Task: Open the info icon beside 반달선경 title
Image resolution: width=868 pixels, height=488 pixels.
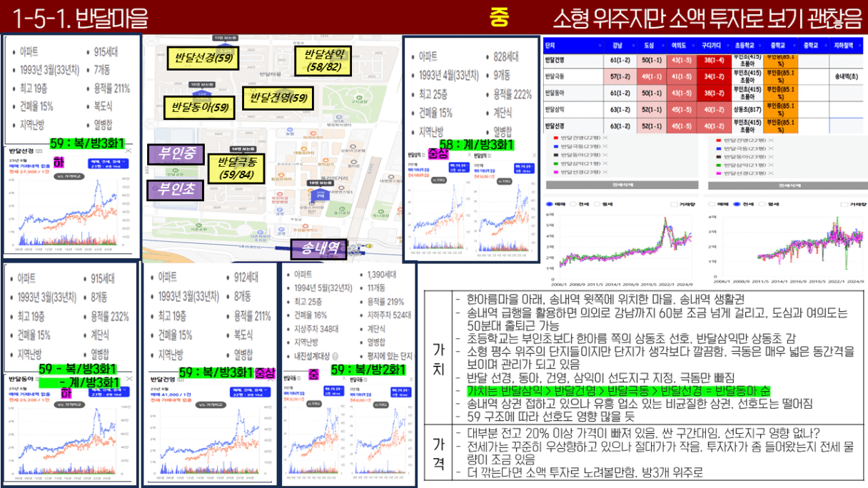Action: point(39,151)
